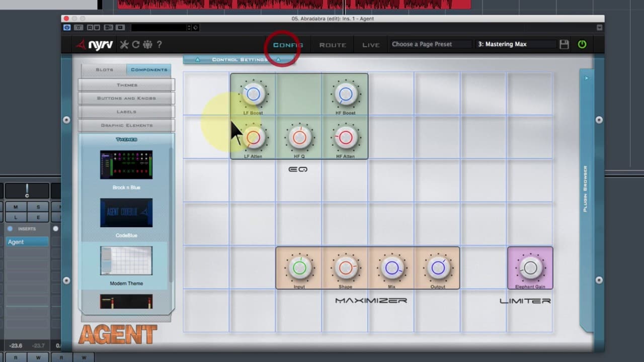Open the wrench and tools settings icon
The width and height of the screenshot is (644, 362).
click(x=124, y=44)
